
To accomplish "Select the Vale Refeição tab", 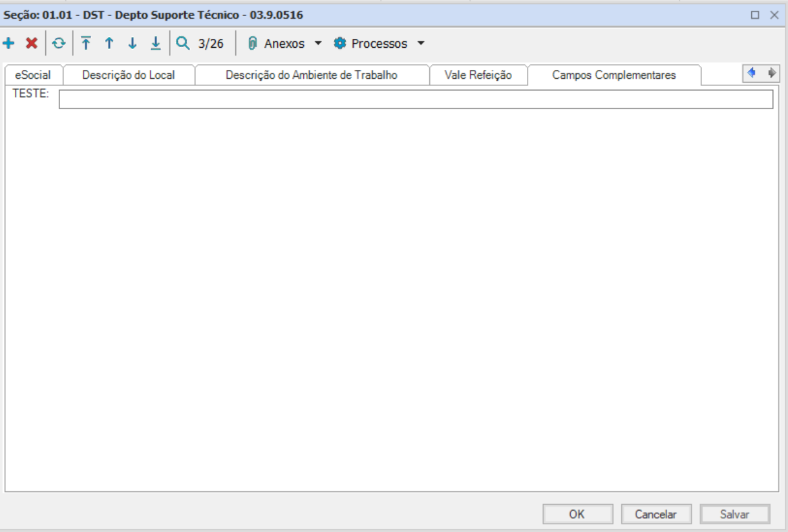I will tap(478, 75).
